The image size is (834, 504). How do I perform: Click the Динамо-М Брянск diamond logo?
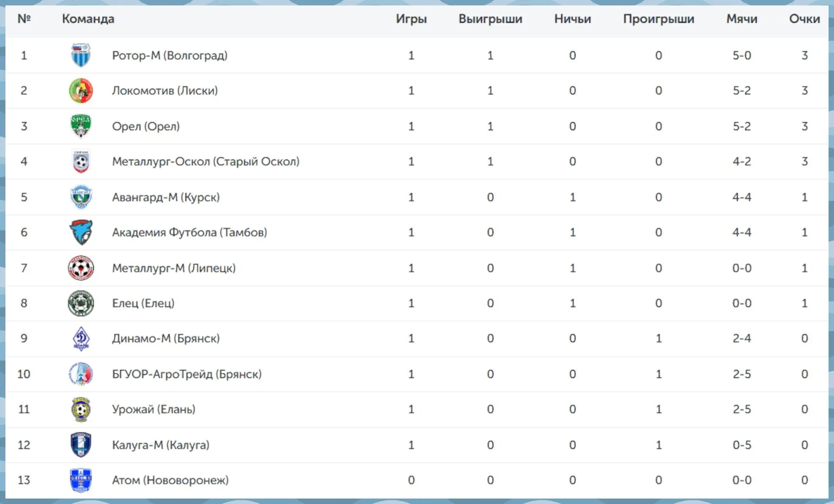pos(81,338)
